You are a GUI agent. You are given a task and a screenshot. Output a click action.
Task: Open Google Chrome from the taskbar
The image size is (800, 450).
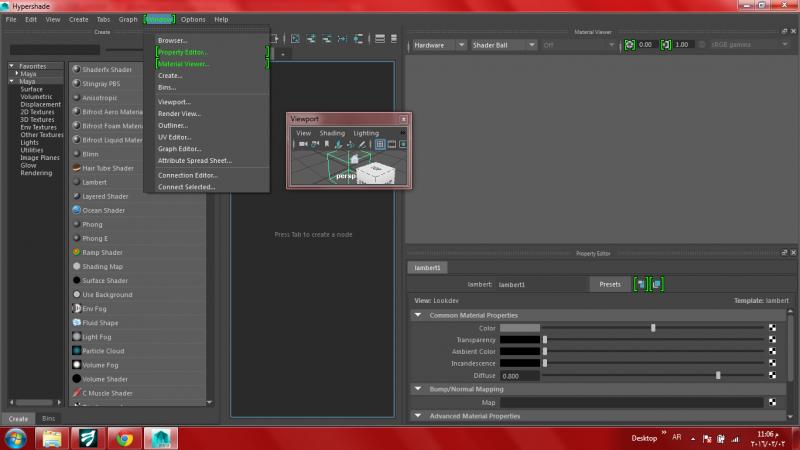coord(124,438)
